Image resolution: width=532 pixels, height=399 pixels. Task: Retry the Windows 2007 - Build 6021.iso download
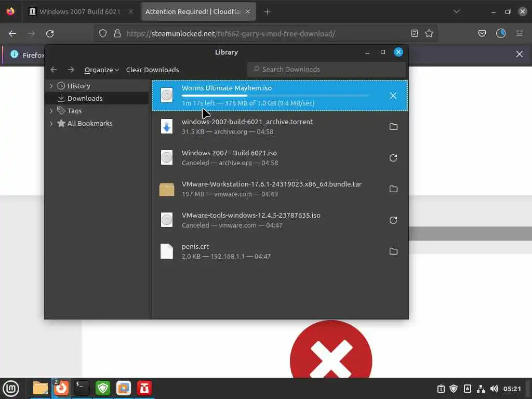[393, 158]
